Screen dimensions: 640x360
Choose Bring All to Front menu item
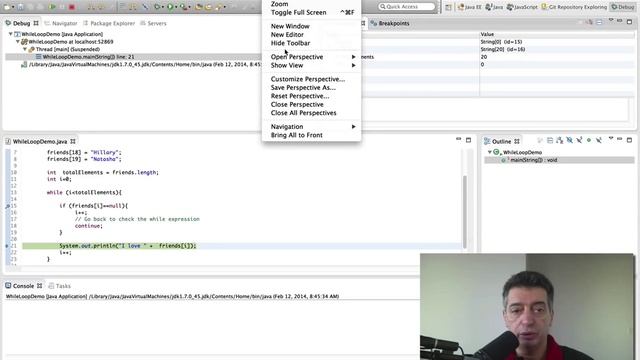[311, 135]
